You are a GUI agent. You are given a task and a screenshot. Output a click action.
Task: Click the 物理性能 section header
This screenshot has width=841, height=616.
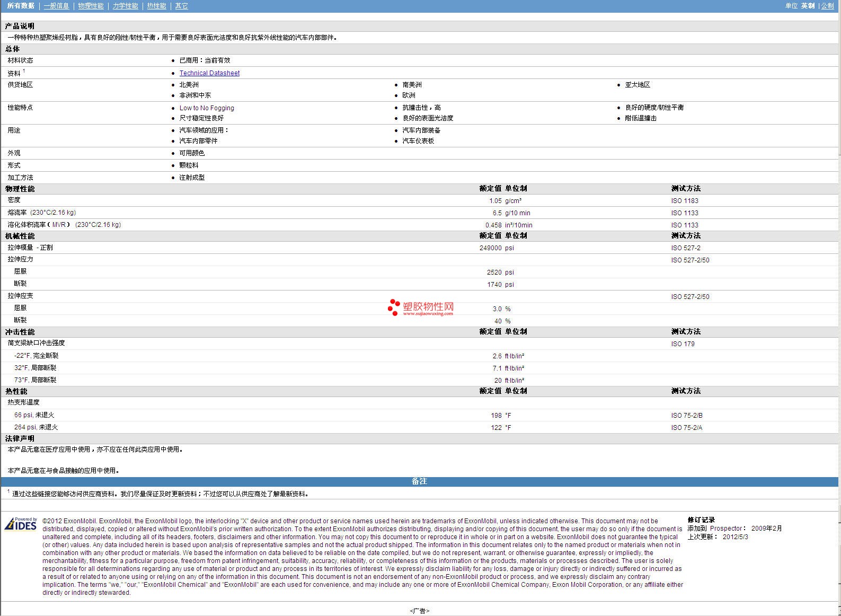tap(20, 189)
